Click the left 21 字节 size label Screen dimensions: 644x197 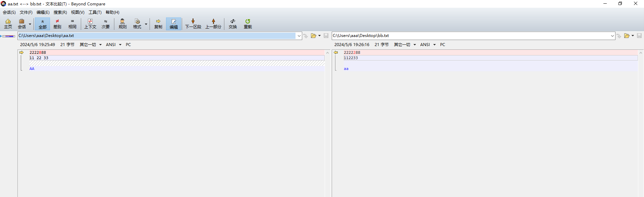coord(67,45)
